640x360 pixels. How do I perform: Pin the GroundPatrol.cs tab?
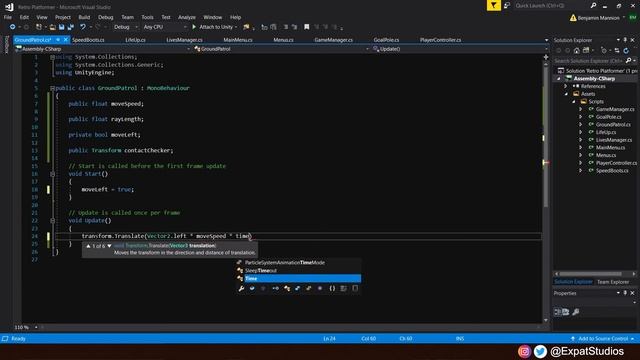[x=58, y=40]
